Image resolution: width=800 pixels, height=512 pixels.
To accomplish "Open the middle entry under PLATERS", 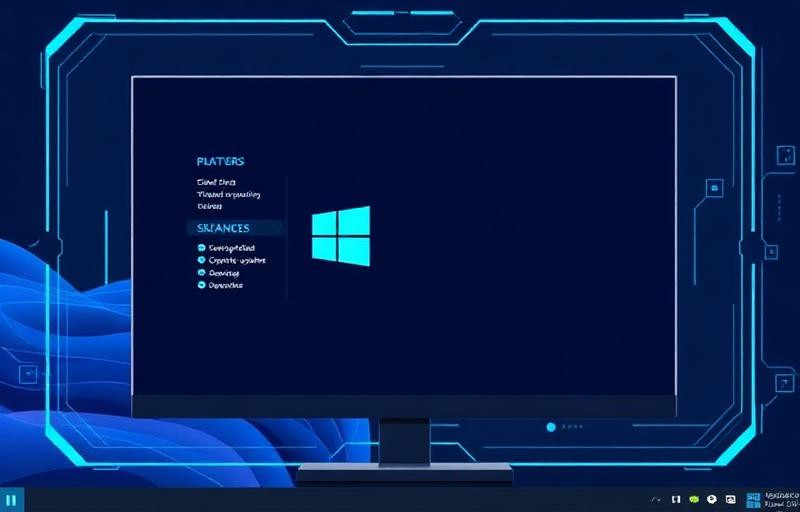I will click(229, 194).
